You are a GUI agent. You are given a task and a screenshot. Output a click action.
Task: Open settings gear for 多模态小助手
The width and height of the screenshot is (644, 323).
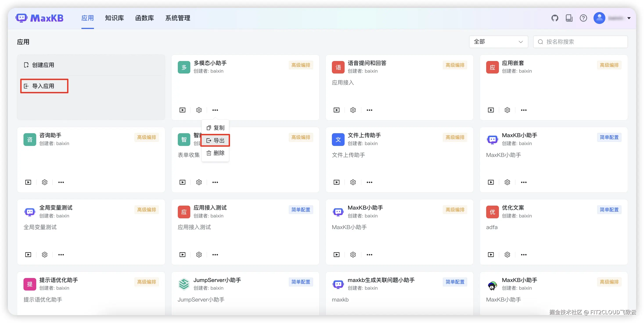(199, 110)
